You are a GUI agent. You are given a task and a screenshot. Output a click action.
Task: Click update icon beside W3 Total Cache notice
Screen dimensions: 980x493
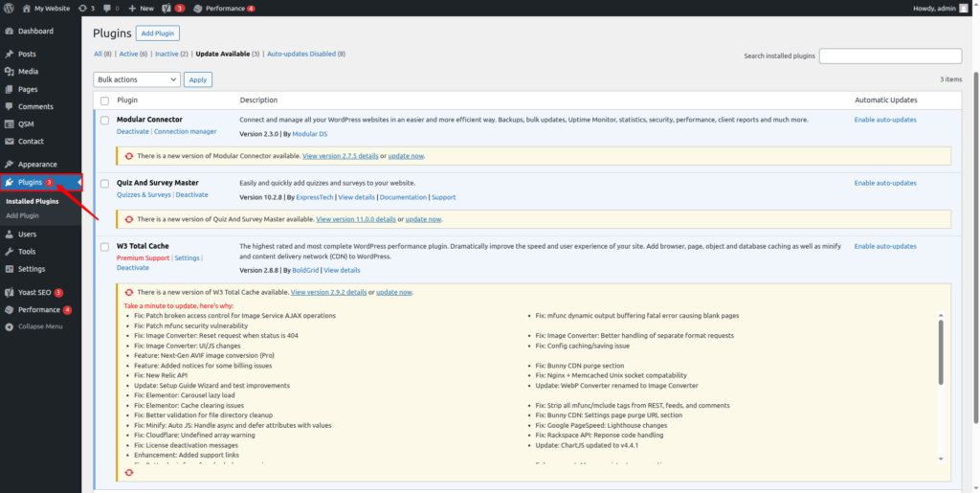[x=129, y=292]
